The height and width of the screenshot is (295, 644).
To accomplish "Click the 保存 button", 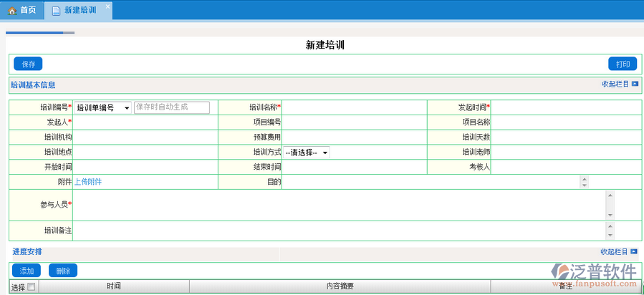I will tap(28, 64).
